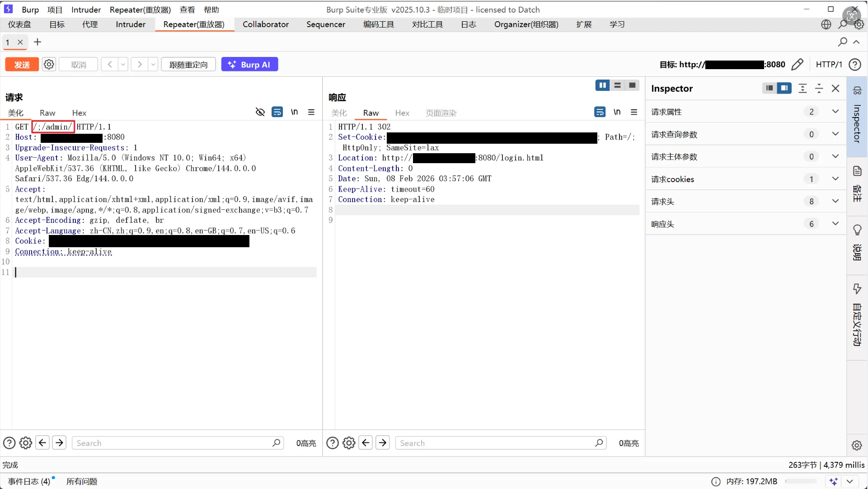Edit the target host with pencil icon
868x489 pixels.
click(798, 65)
